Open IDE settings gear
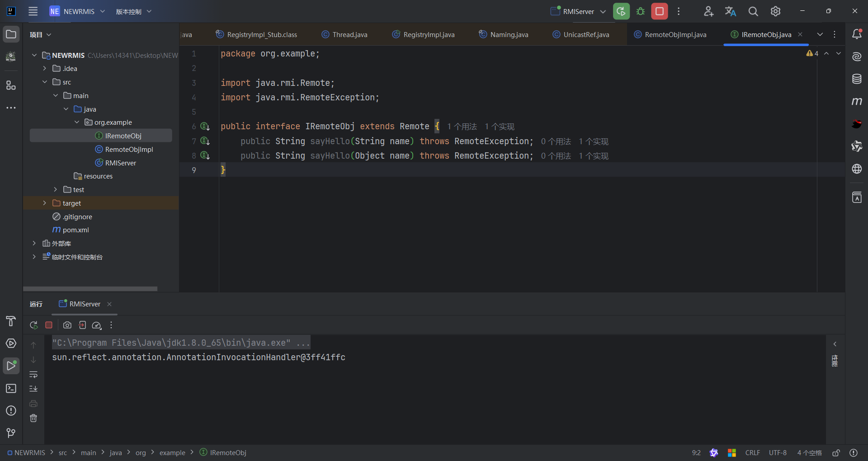868x461 pixels. click(x=776, y=11)
